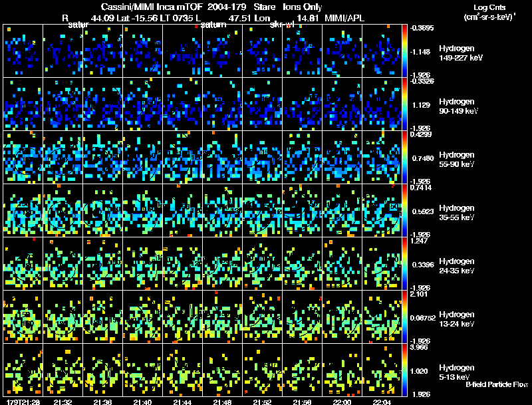Select the 'Hydrogen 24-35 keV' row label
This screenshot has height=405, width=532.
click(x=457, y=266)
